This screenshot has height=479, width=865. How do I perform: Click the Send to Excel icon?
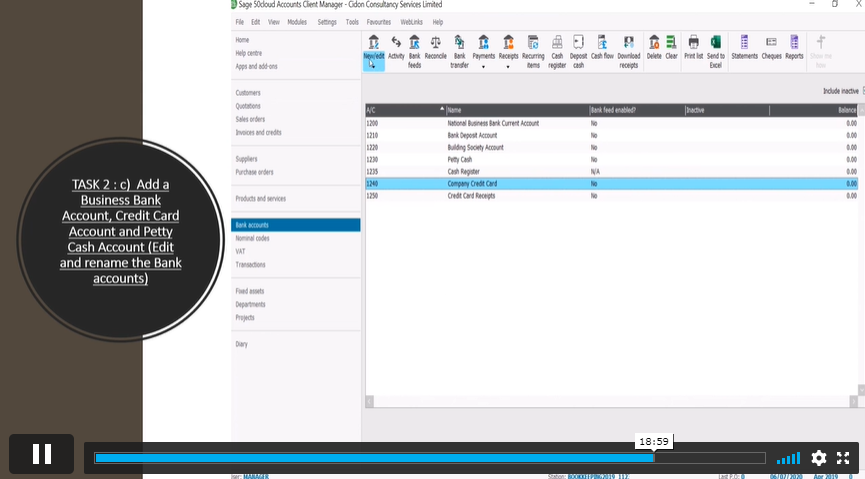[716, 42]
